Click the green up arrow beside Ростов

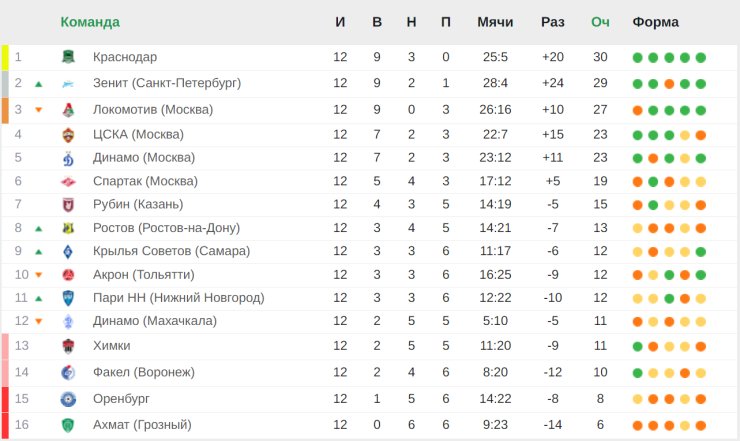39,229
